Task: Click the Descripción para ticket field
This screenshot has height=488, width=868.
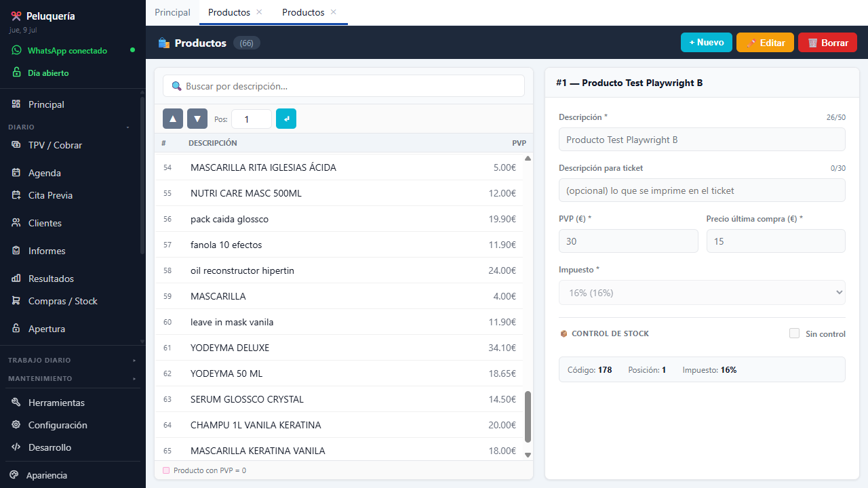Action: coord(702,190)
